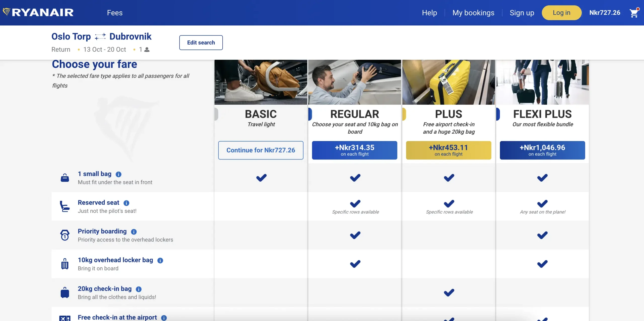Open the Fees menu item
644x321 pixels.
[115, 13]
